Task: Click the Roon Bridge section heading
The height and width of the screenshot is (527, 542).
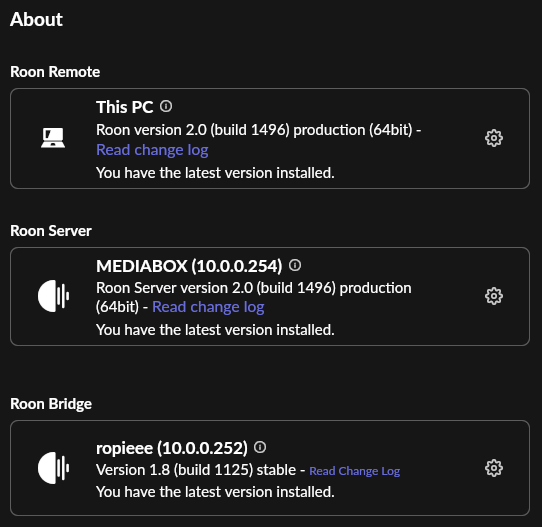Action: (x=51, y=404)
